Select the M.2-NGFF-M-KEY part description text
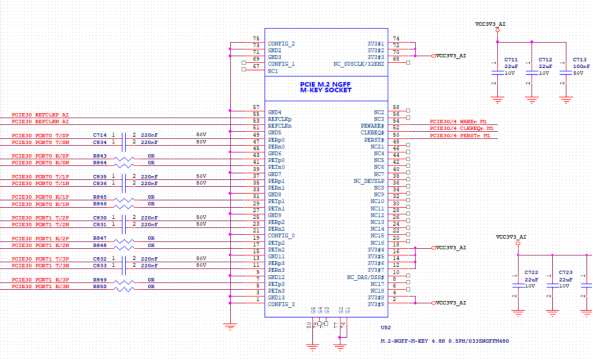The image size is (593, 361). pos(444,341)
